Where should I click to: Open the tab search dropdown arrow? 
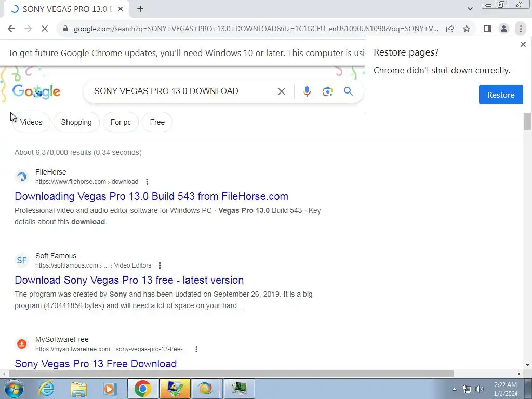click(x=470, y=9)
